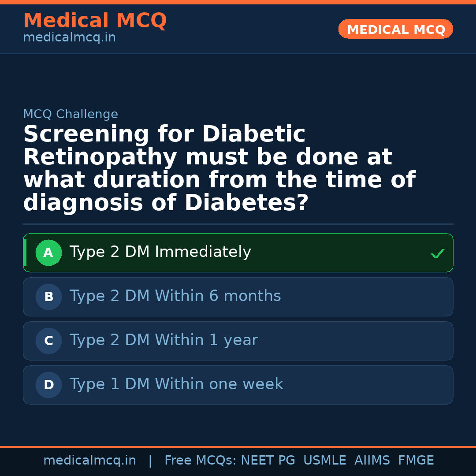Click AIIMS in the footer
Viewport: 476px width, 476px height.
pos(372,461)
